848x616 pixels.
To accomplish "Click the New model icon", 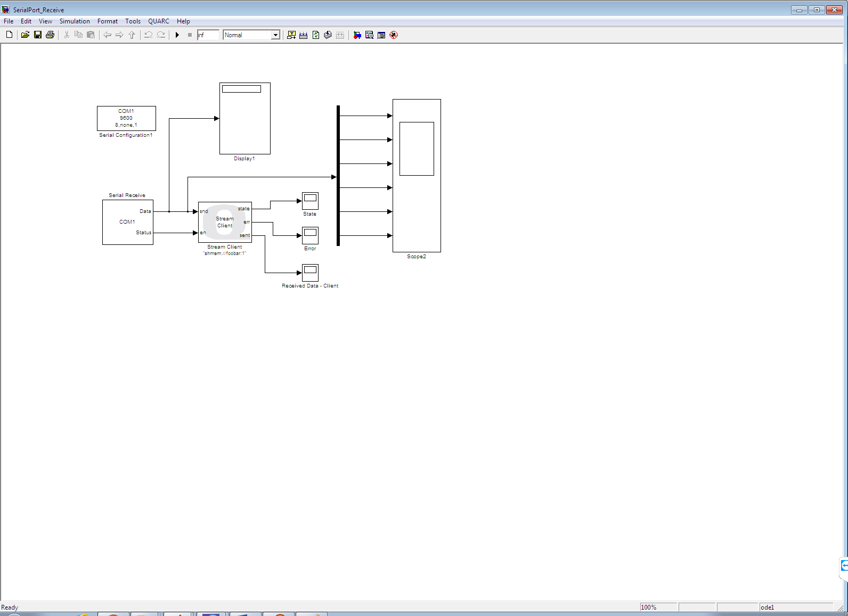I will (9, 35).
